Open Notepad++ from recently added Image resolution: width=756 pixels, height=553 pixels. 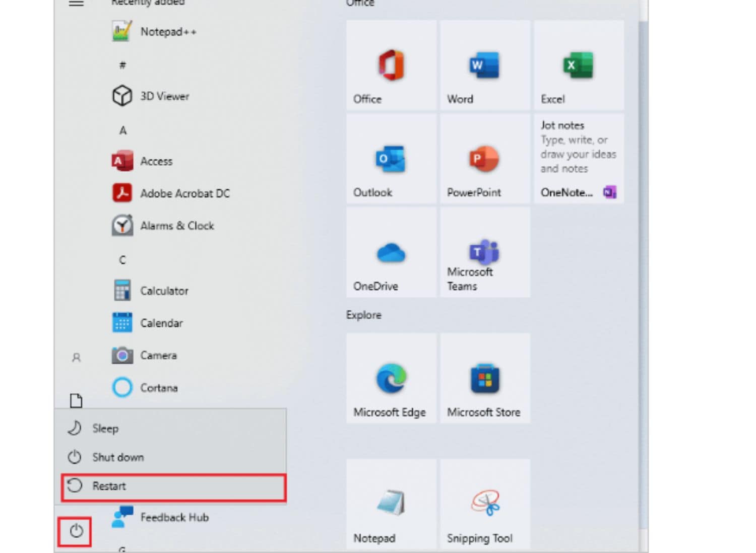pos(154,32)
